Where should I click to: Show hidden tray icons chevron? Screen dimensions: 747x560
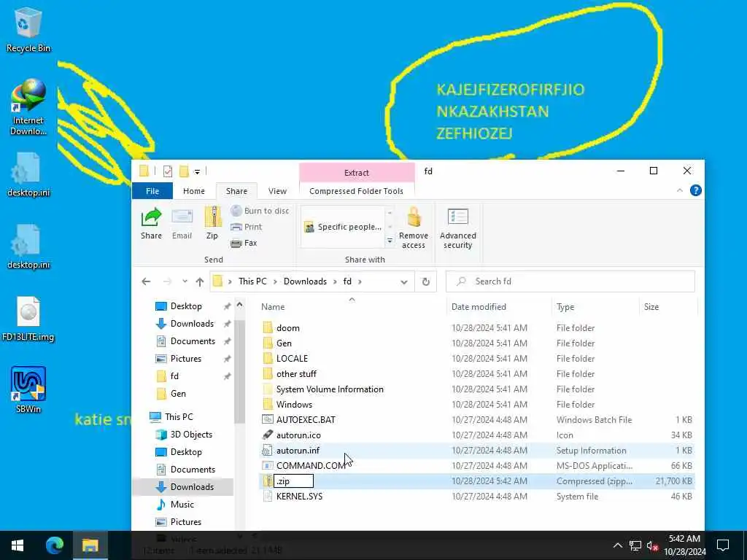coord(617,545)
